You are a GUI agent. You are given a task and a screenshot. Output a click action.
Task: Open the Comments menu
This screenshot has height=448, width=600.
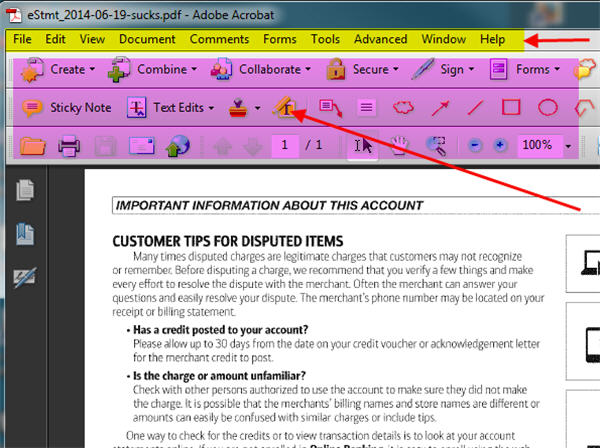click(x=219, y=39)
